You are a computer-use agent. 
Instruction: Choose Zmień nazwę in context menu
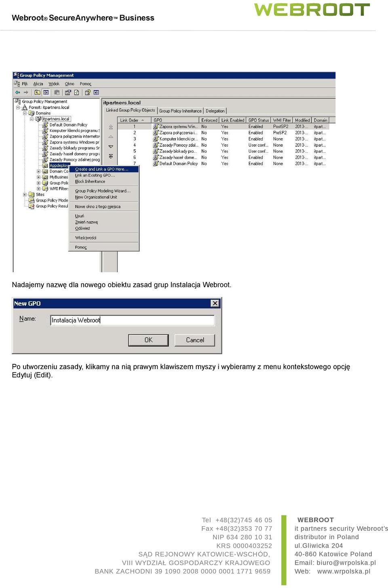point(104,222)
